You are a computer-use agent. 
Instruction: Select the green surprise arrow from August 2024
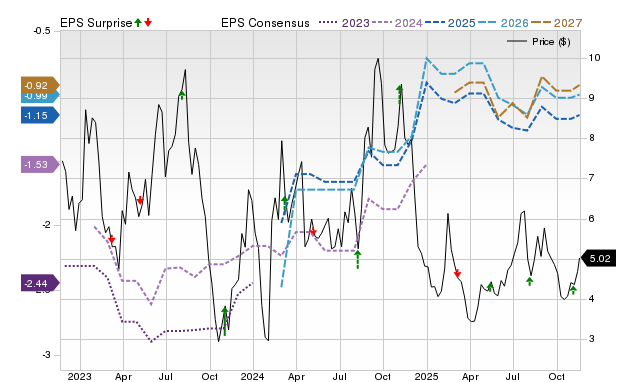point(358,260)
